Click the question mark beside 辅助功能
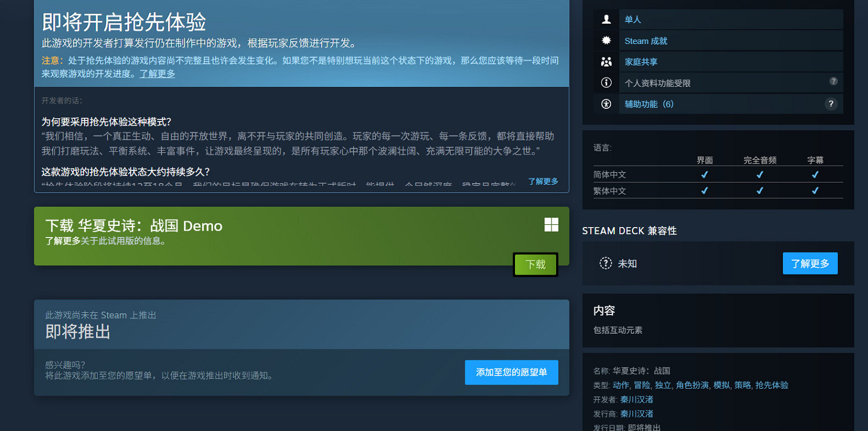This screenshot has width=868, height=431. click(830, 104)
